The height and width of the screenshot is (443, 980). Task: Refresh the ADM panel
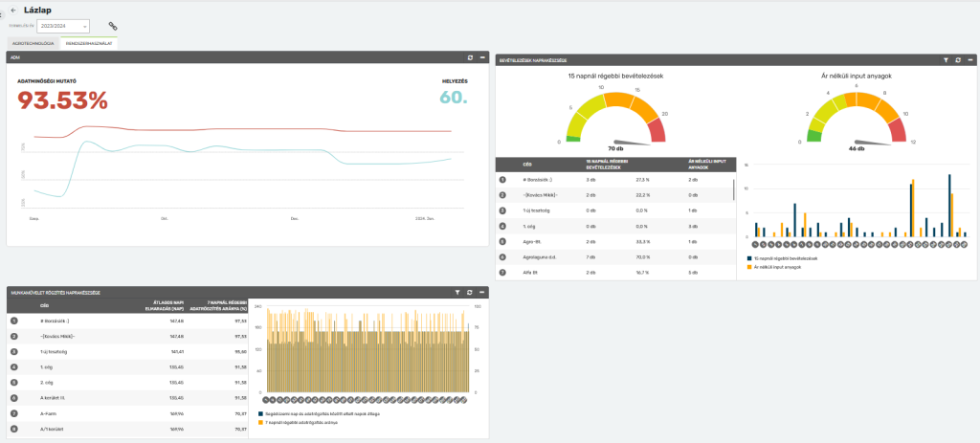(469, 58)
